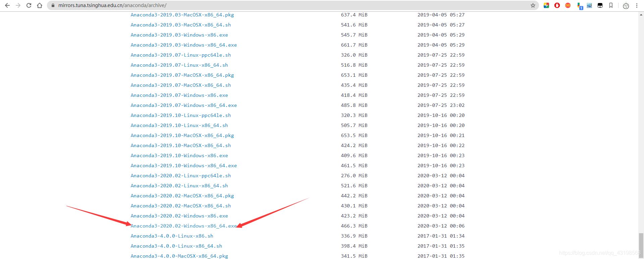Click Anaconda3-2019.03-MacOSX-x86_64.sh
Viewport: 644px width, 259px height.
[x=181, y=25]
